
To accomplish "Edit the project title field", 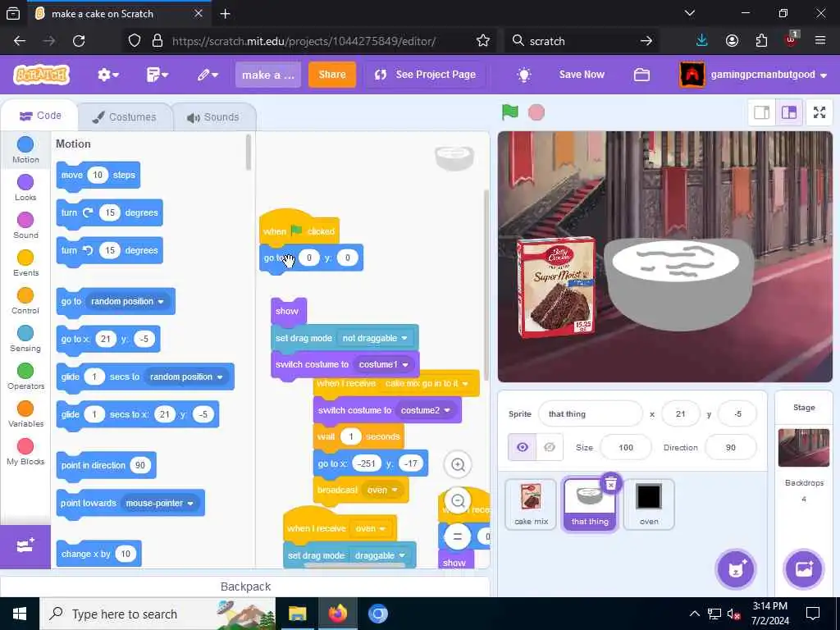I will [268, 75].
